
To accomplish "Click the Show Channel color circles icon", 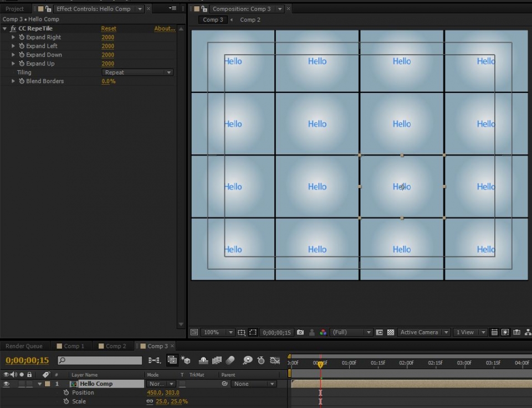I will (x=323, y=332).
